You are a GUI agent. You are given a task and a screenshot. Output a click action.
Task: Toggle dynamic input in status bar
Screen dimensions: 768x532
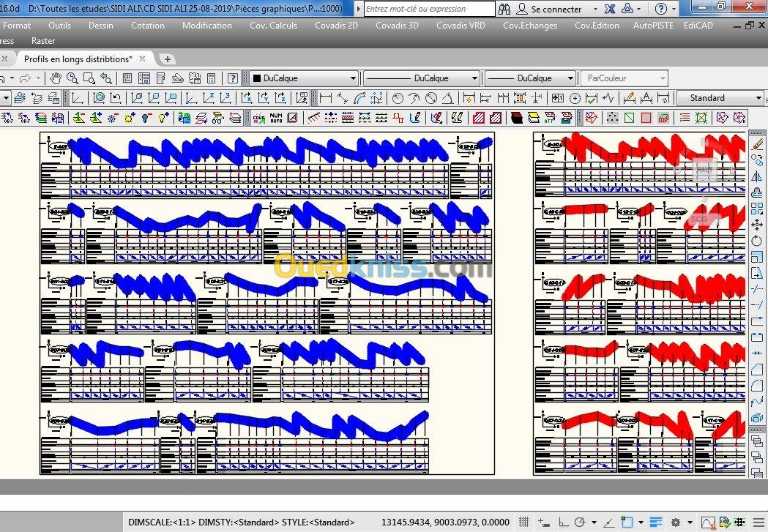544,522
